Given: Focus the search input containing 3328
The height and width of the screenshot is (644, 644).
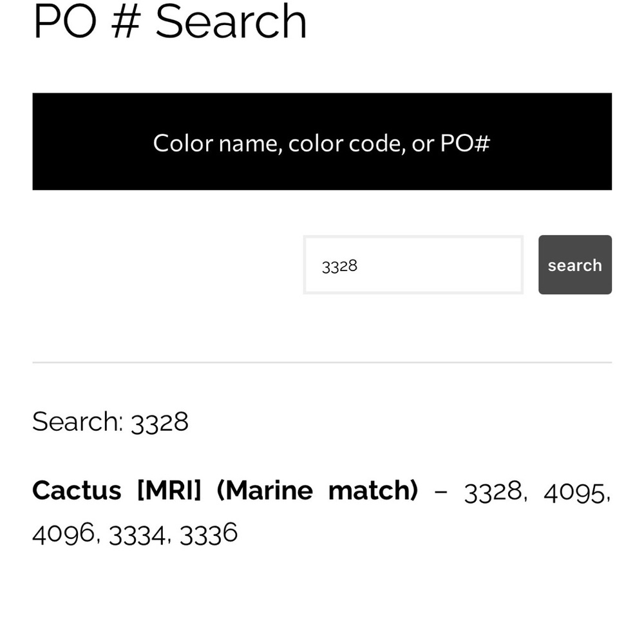Looking at the screenshot, I should [x=413, y=265].
